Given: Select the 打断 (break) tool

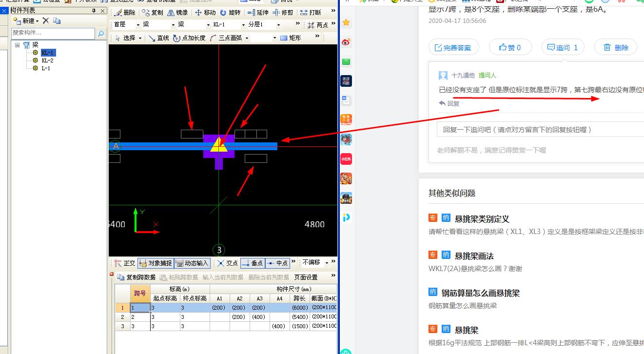Looking at the screenshot, I should 310,13.
